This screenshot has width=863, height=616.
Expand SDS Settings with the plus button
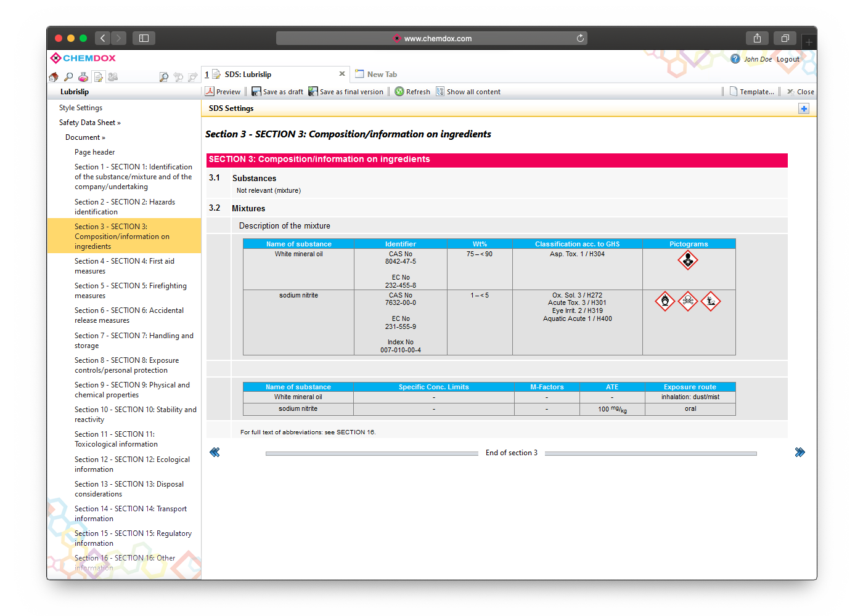(x=804, y=108)
